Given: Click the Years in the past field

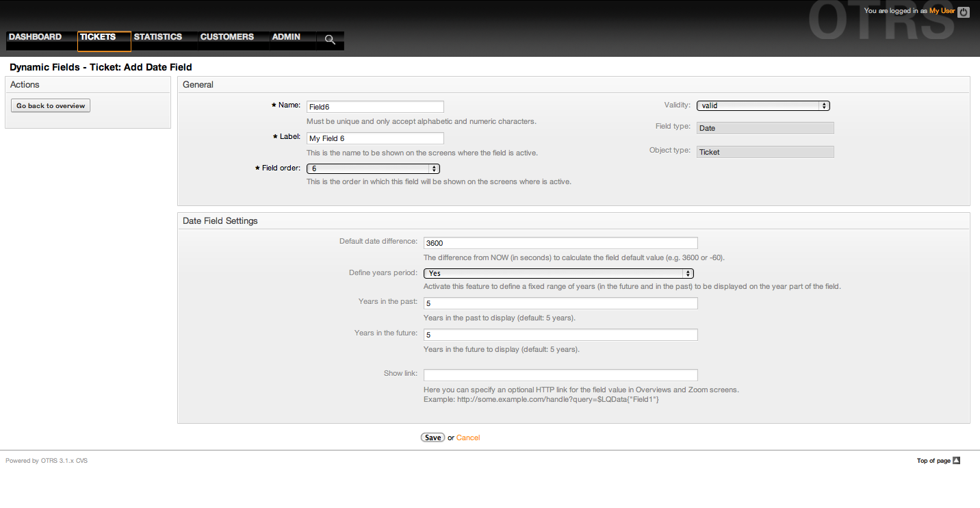Looking at the screenshot, I should [x=560, y=303].
